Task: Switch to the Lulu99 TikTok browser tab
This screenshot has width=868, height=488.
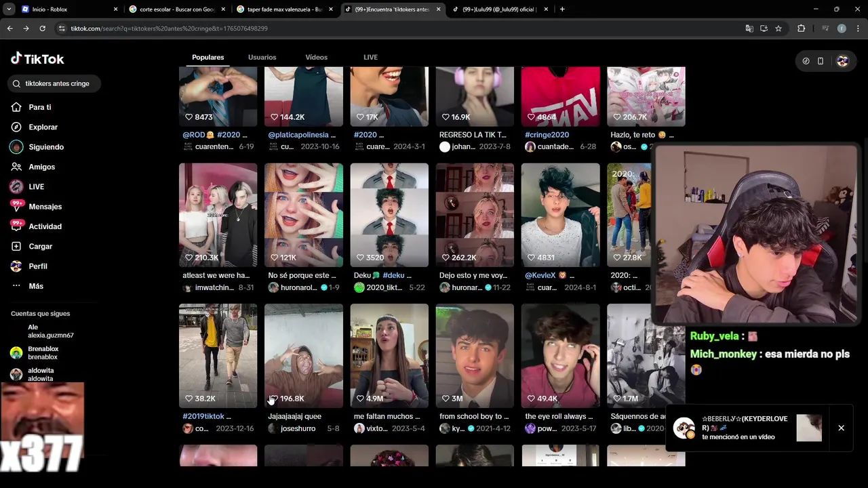Action: [x=500, y=9]
